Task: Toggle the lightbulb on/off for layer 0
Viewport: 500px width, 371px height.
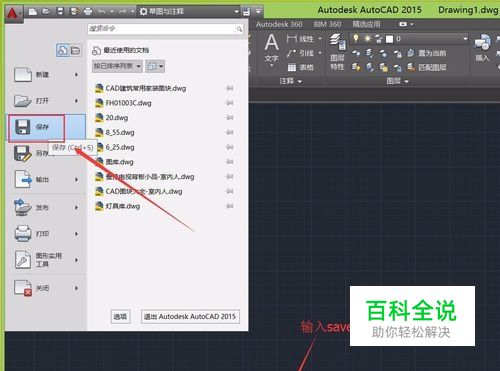Action: coord(356,39)
